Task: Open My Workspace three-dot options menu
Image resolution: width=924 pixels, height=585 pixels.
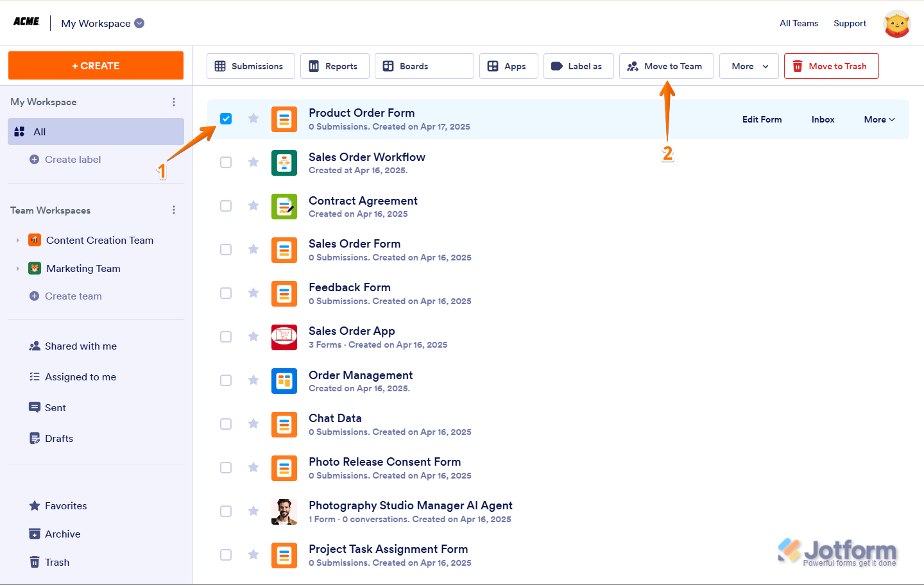Action: coord(174,102)
